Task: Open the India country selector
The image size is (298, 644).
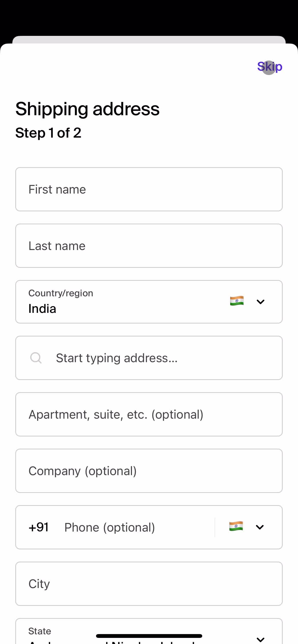Action: (149, 301)
